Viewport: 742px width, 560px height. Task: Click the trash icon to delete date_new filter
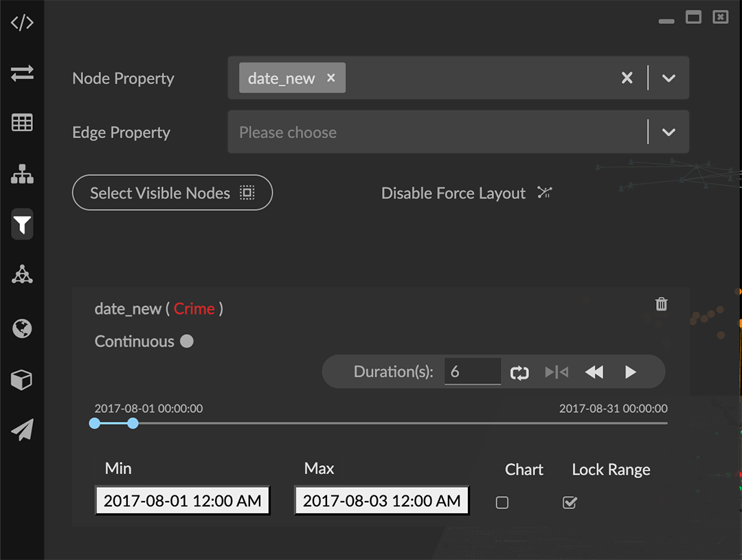pos(661,304)
